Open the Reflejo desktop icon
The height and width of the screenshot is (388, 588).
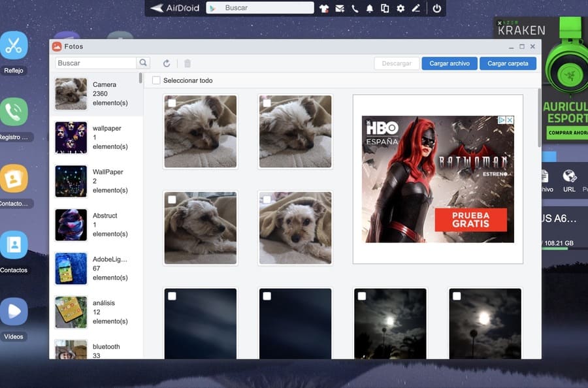click(14, 46)
